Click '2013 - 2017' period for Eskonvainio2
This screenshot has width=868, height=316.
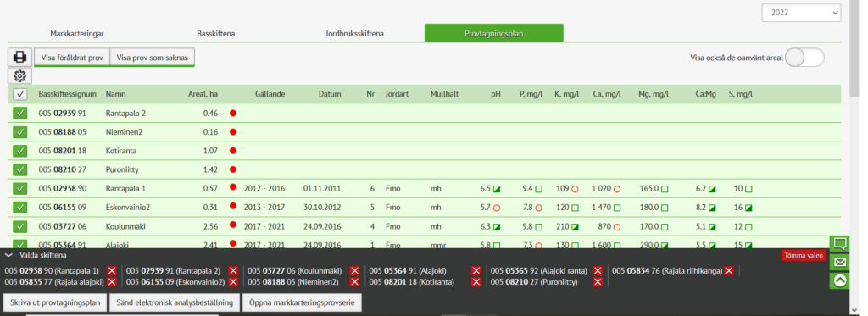(264, 208)
